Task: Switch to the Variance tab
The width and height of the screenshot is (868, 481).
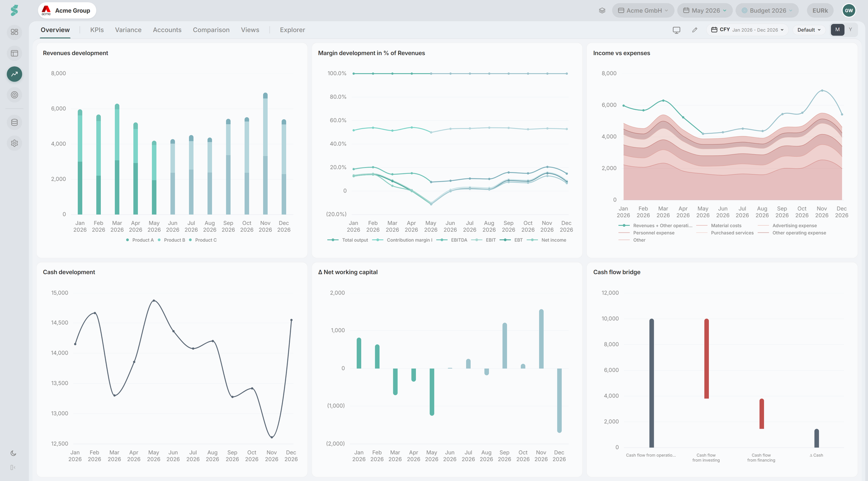Action: 128,30
